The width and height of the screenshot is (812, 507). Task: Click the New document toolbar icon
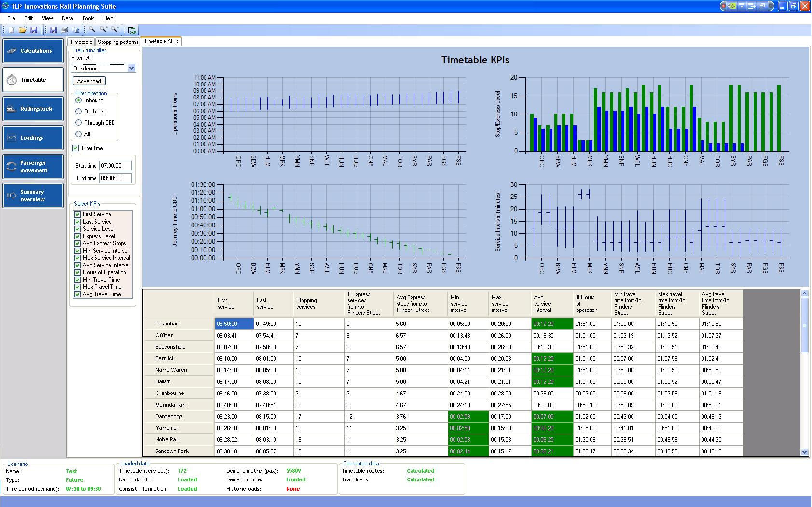click(x=11, y=30)
